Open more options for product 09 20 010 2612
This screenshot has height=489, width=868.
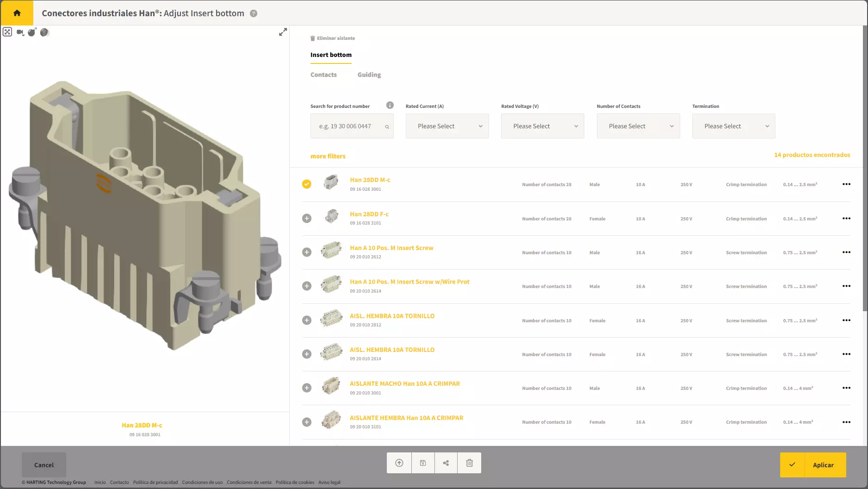[x=846, y=252]
